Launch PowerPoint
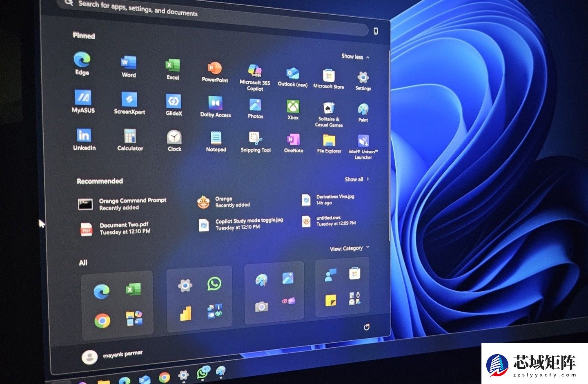Viewport: 588px width, 384px height. click(214, 69)
